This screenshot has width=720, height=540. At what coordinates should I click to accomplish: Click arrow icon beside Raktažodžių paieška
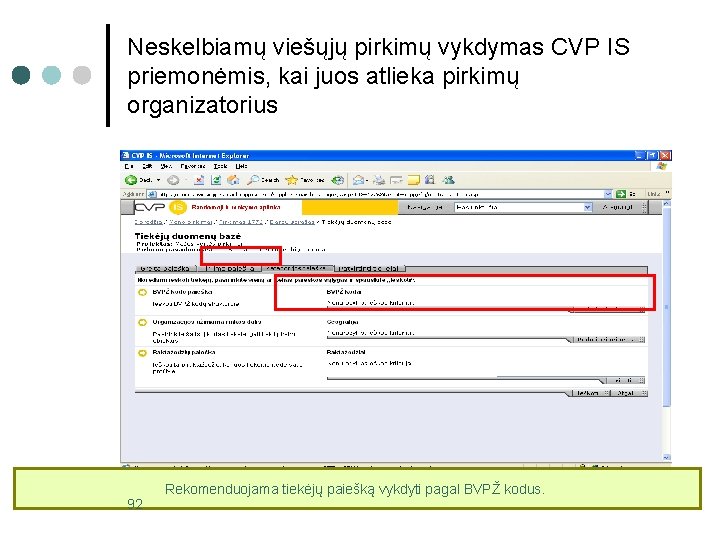pos(142,353)
